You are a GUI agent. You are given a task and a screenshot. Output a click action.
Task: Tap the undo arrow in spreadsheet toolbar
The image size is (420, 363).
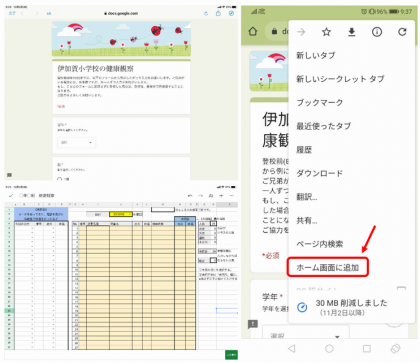(190, 196)
